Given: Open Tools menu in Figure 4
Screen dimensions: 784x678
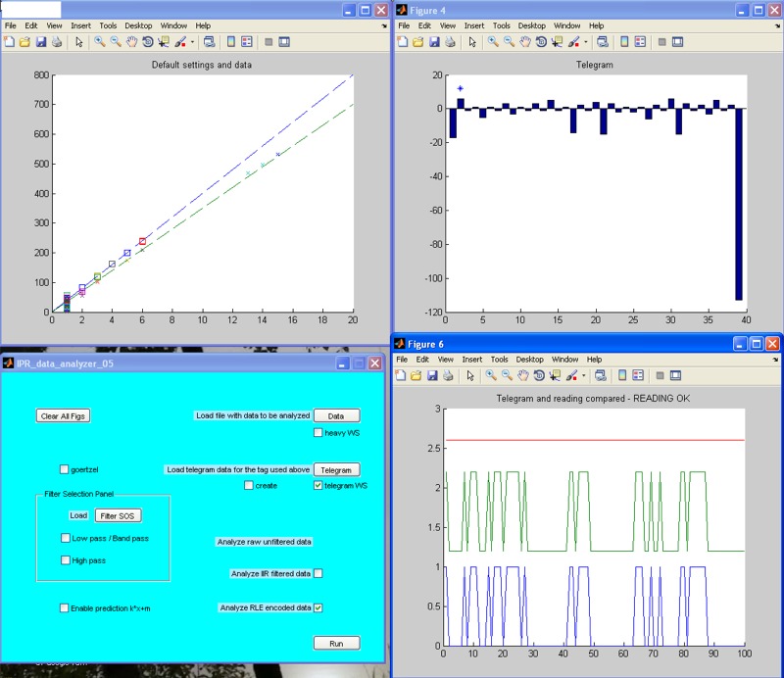Looking at the screenshot, I should point(501,25).
